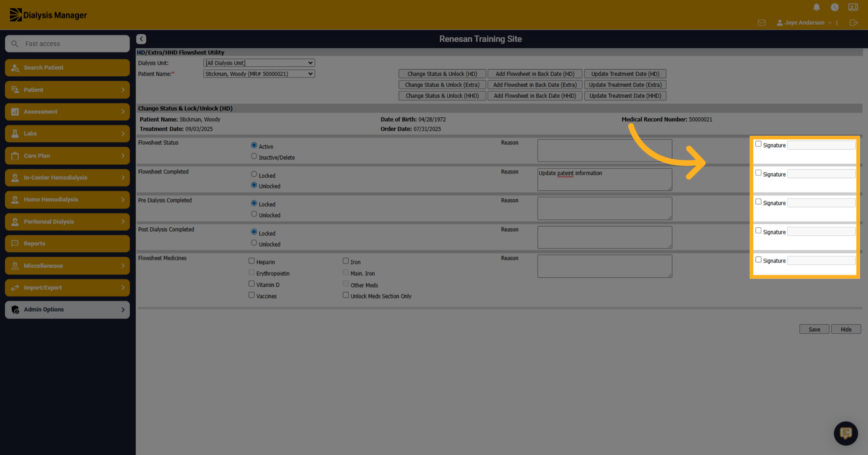Click the logout icon
Screen dimensions: 868x455
854,23
